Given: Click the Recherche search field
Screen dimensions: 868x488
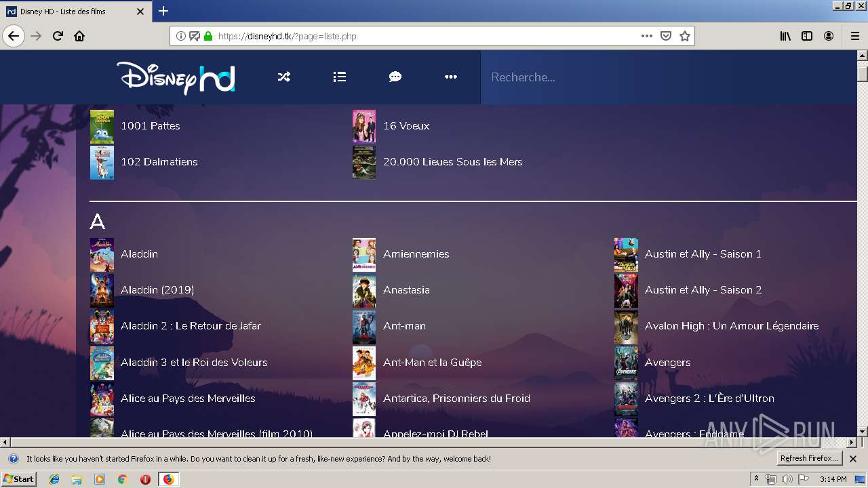Looking at the screenshot, I should (668, 77).
